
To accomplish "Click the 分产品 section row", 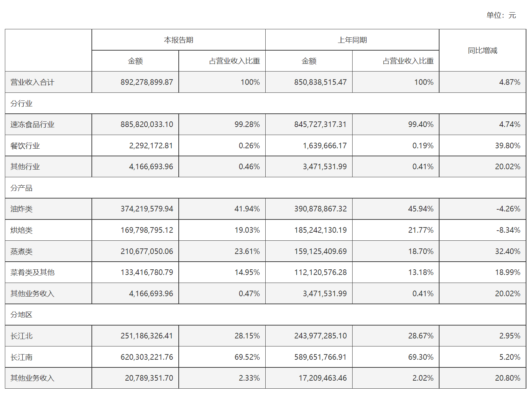I will coord(22,188).
